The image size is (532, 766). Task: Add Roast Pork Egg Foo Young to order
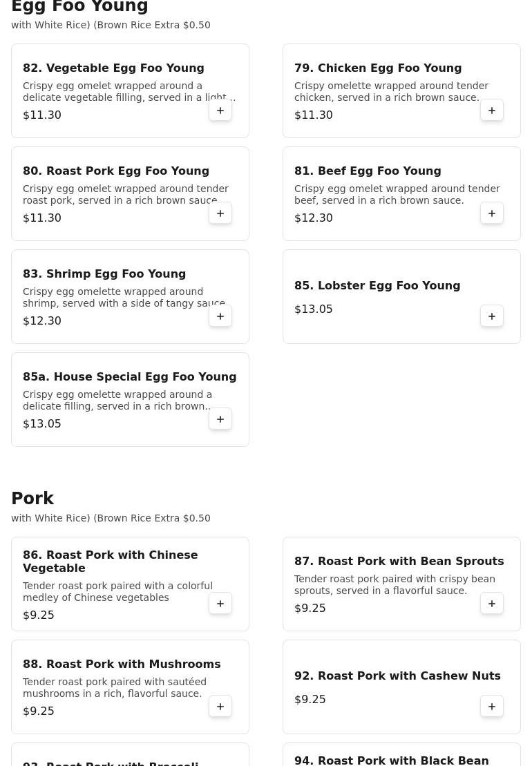220,213
